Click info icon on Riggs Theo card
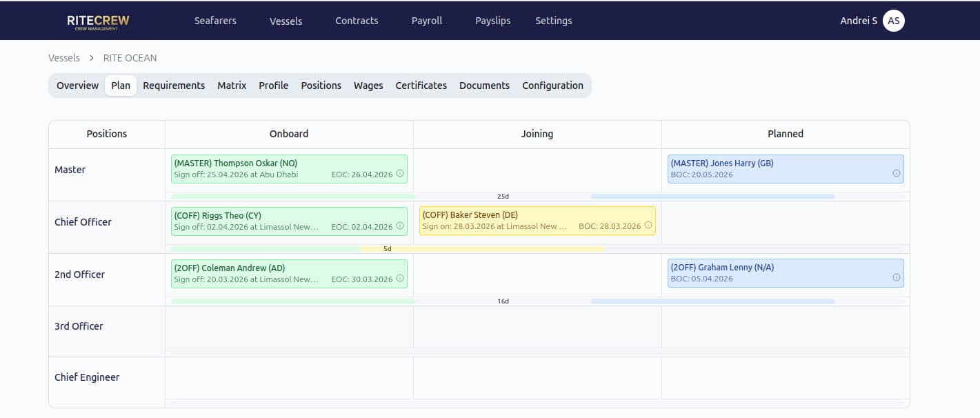Screen dimensions: 980x418 (400, 226)
